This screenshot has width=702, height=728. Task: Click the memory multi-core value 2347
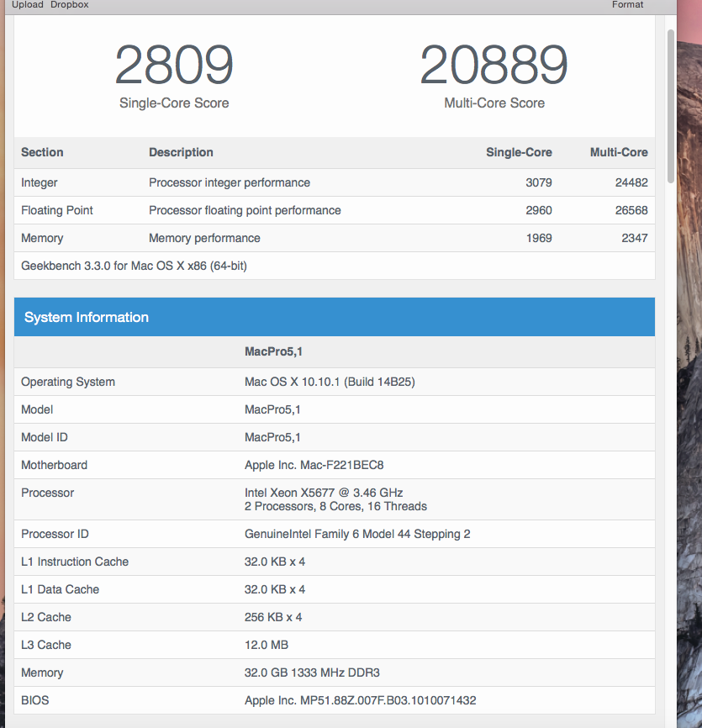(635, 238)
